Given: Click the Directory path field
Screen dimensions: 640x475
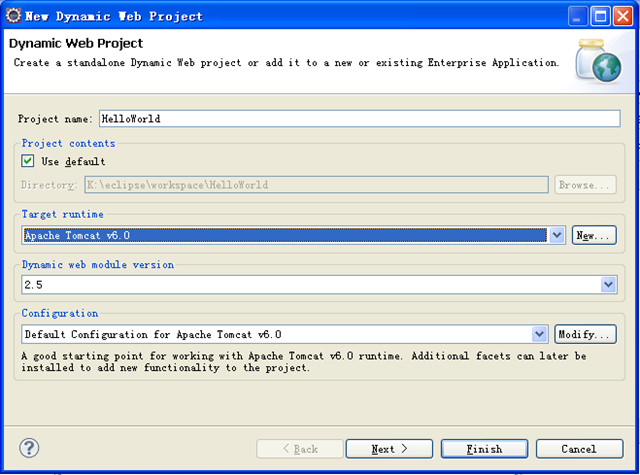Looking at the screenshot, I should tap(316, 185).
